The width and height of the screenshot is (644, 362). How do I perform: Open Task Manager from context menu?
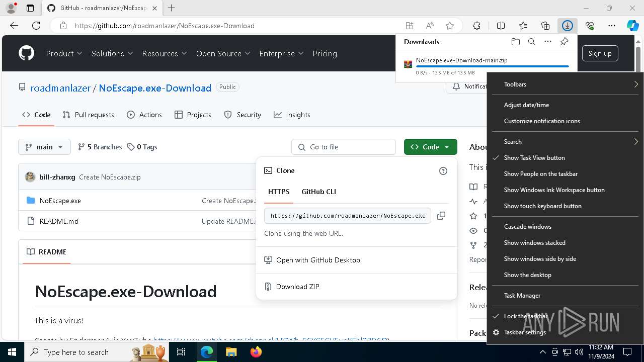tap(565, 296)
